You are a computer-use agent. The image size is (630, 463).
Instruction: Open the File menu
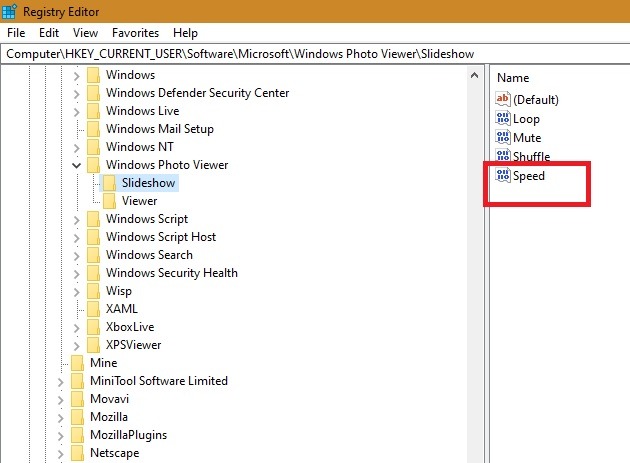point(16,33)
